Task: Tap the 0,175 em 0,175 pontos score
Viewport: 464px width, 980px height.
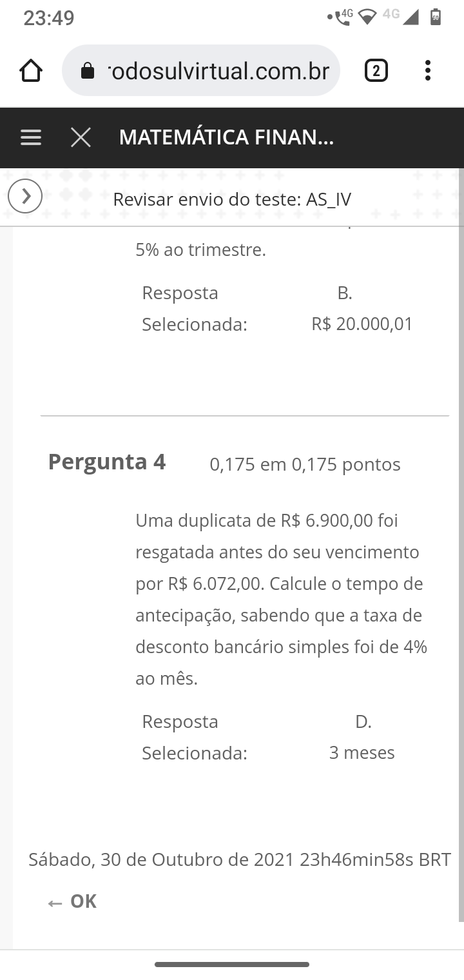Action: click(x=305, y=464)
